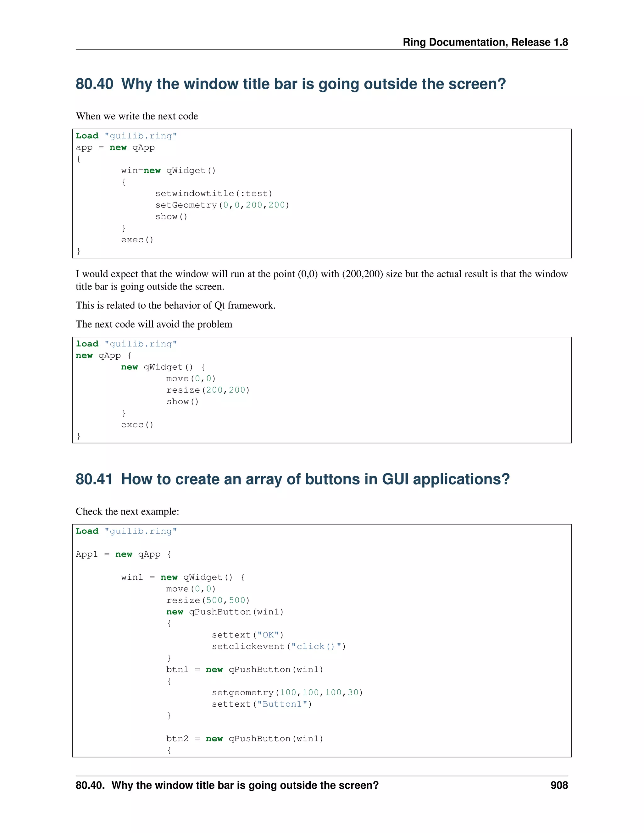The height and width of the screenshot is (833, 644).
Task: Click the section 80.41 heading about button arrays
Action: [292, 479]
